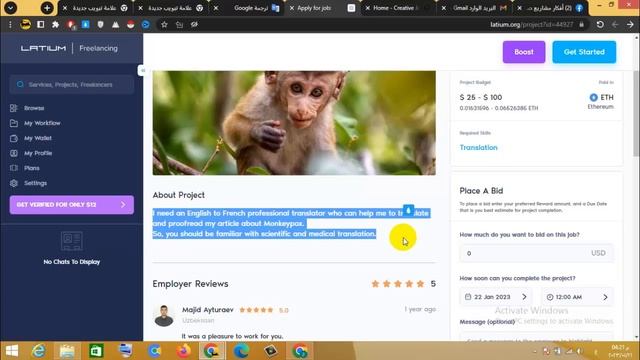Image resolution: width=640 pixels, height=360 pixels.
Task: Click the shield extension icon
Action: coord(100,24)
